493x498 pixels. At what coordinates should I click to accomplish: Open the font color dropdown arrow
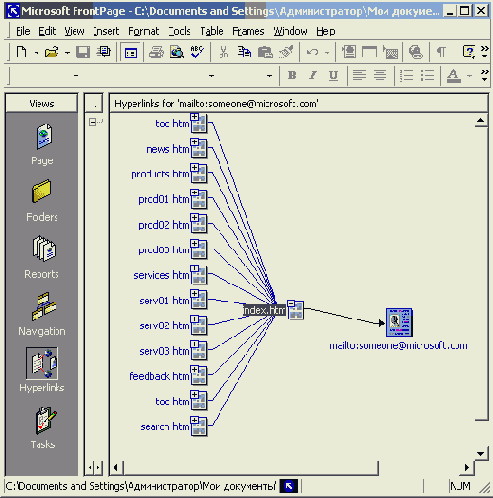(469, 76)
